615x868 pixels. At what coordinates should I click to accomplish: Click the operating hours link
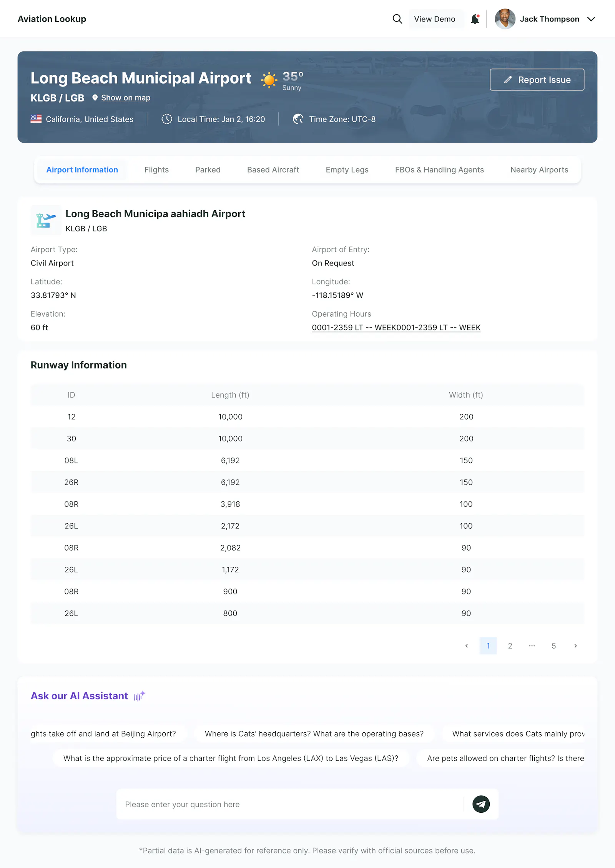pos(396,327)
